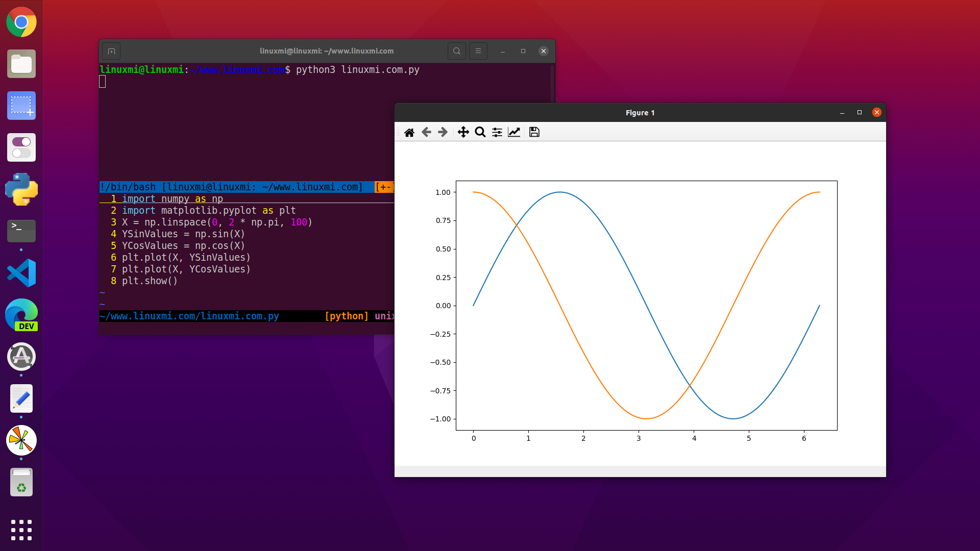
Task: Open the Configure subplots dialog
Action: pyautogui.click(x=497, y=133)
